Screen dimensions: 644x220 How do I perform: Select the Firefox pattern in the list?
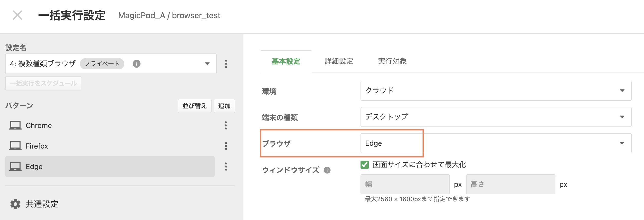point(110,146)
